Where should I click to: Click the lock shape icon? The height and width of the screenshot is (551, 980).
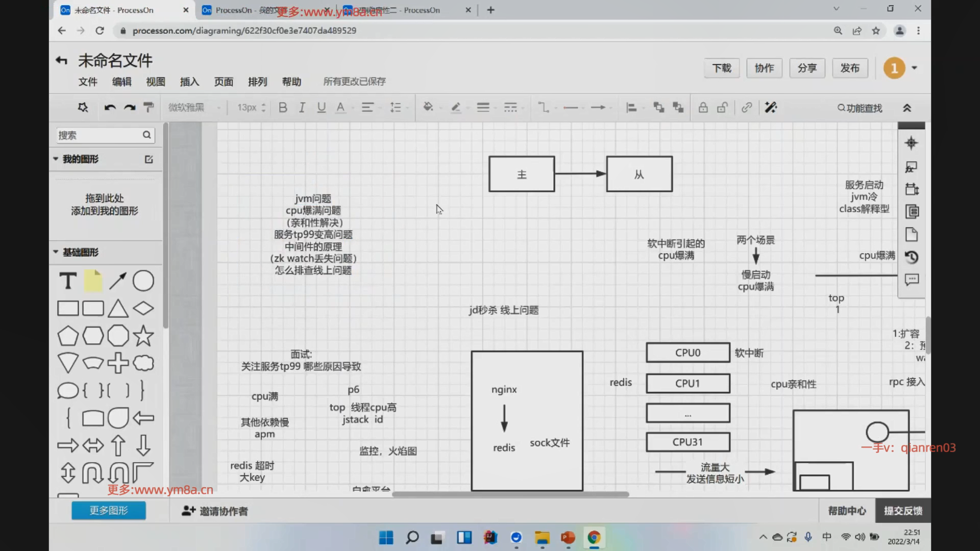(703, 108)
